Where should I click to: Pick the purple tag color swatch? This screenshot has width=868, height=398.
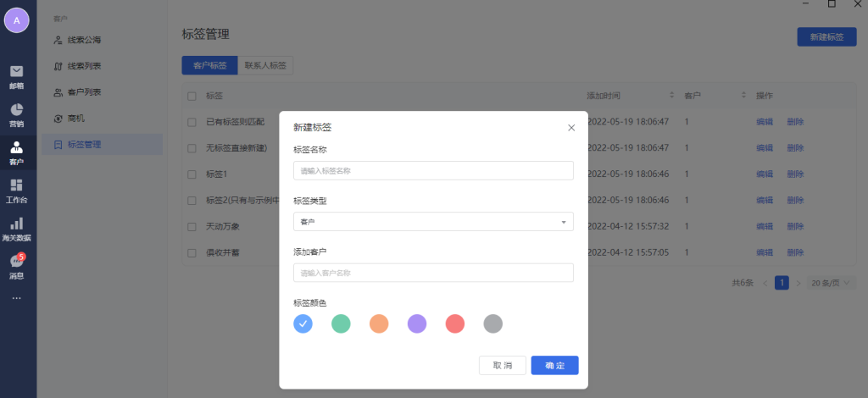click(x=417, y=323)
